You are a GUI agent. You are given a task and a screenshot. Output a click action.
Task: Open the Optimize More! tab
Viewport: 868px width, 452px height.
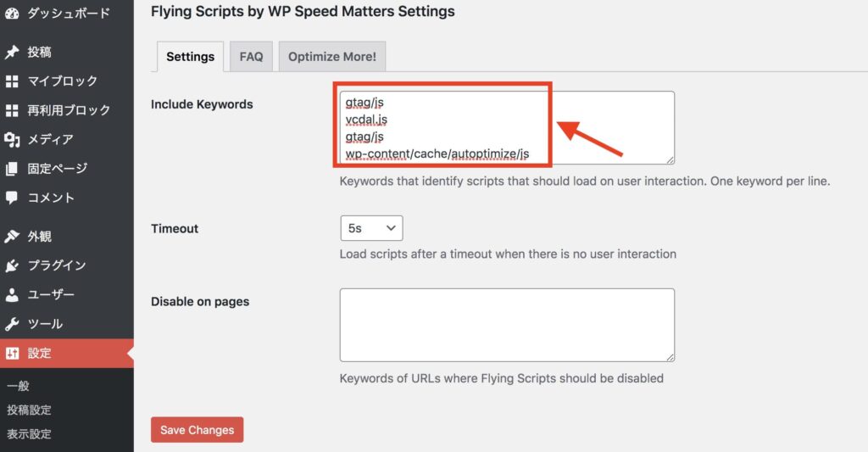(x=332, y=57)
